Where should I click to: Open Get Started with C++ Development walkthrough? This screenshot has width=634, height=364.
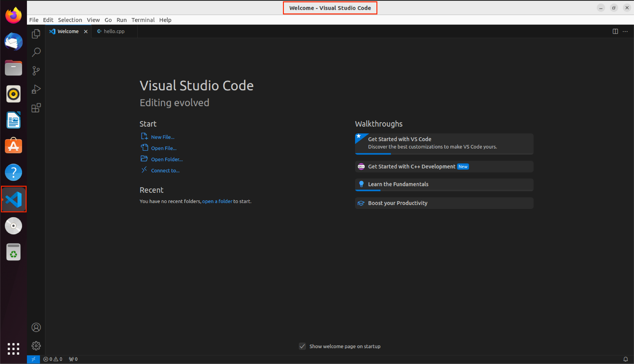click(x=444, y=167)
